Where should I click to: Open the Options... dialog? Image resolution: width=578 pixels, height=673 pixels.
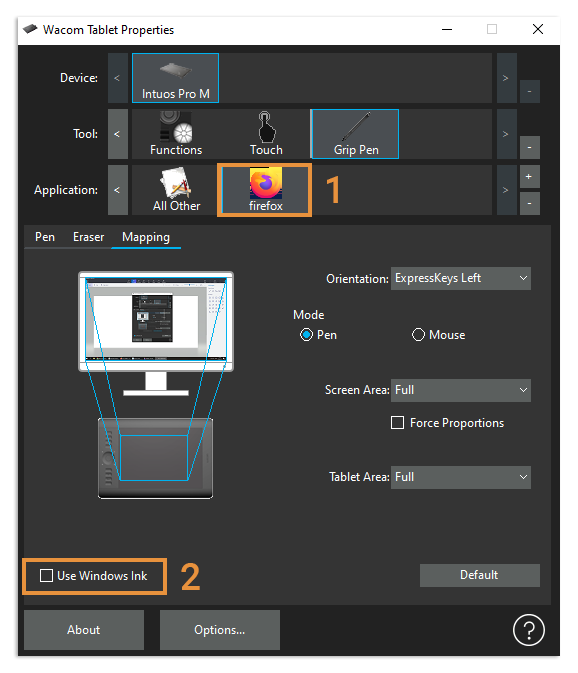[220, 630]
